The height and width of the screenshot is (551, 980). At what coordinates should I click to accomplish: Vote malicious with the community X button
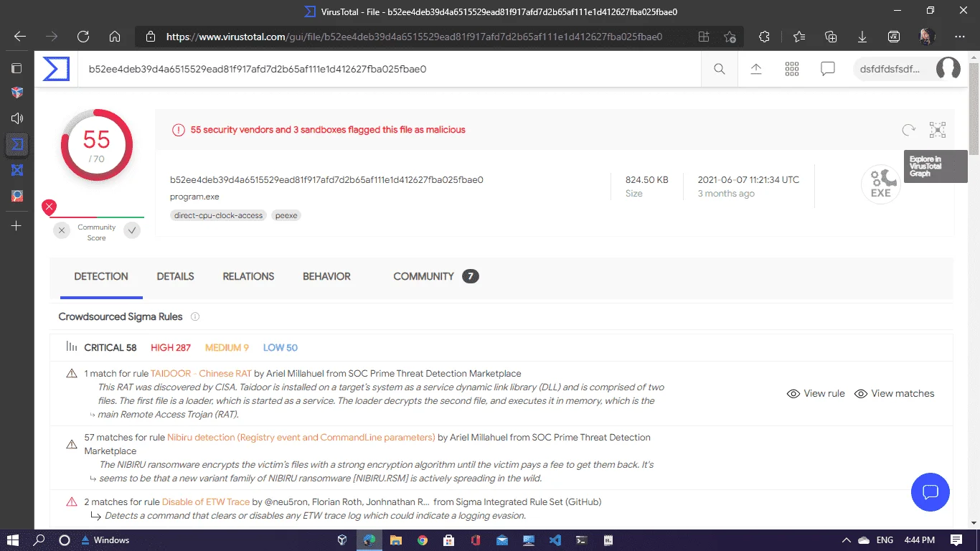coord(62,230)
